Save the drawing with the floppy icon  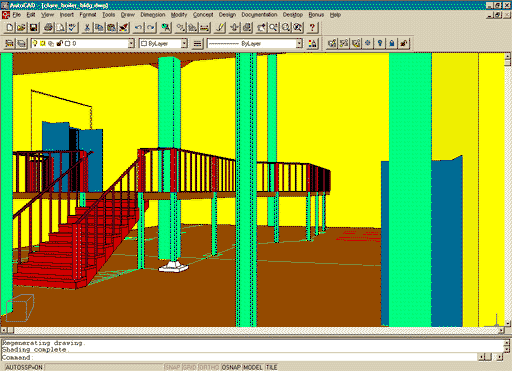tap(33, 27)
